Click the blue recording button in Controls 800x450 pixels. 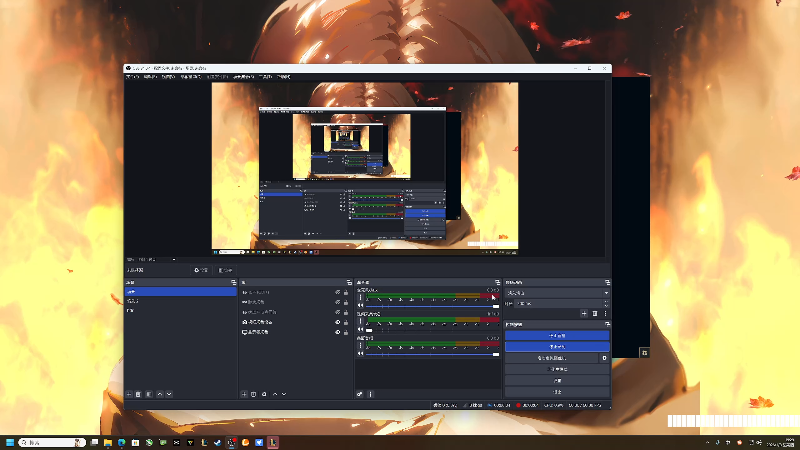[x=557, y=347]
